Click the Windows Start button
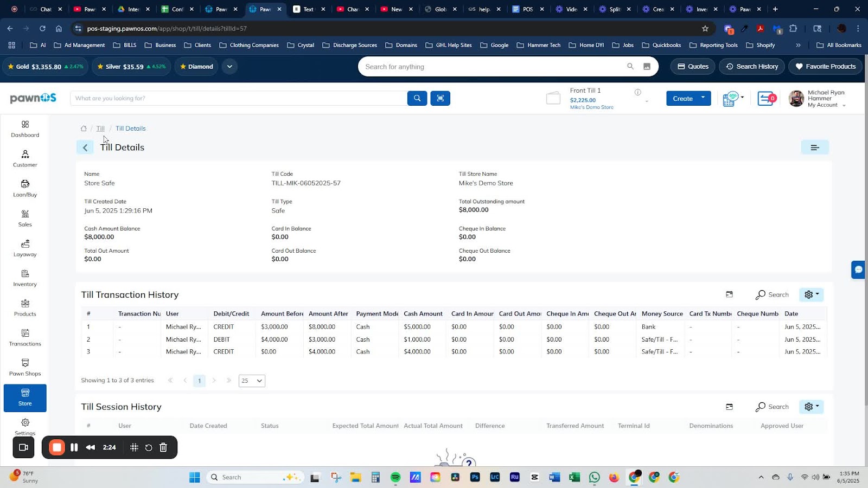 pyautogui.click(x=194, y=477)
